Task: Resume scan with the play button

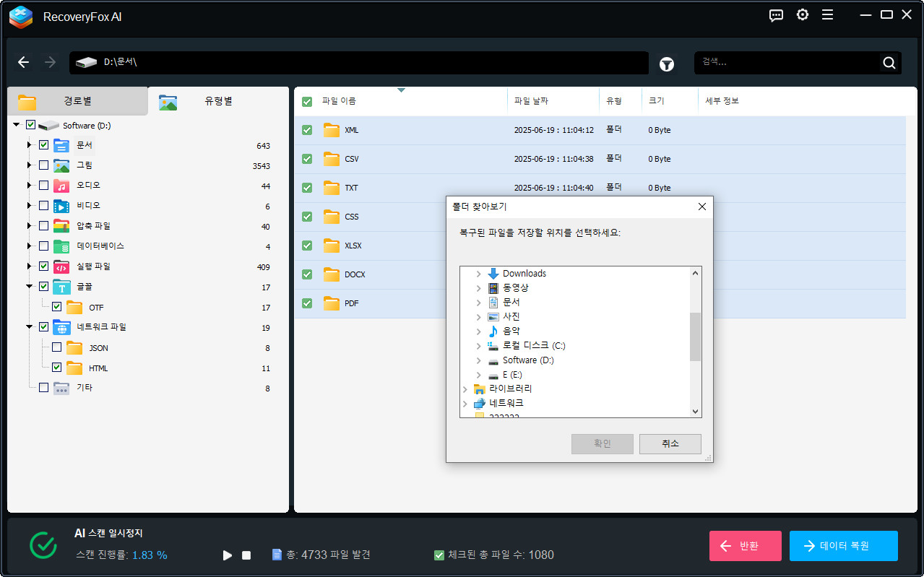Action: point(228,555)
